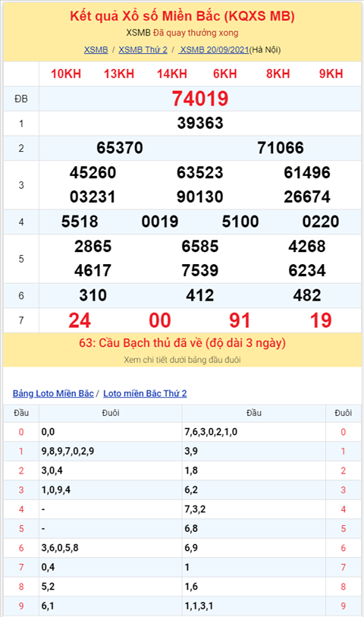Click fifth prize number 2865

click(x=93, y=247)
